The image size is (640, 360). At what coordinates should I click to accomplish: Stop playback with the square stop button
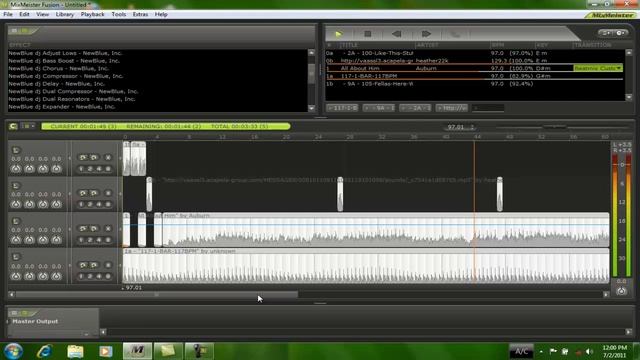pos(367,34)
